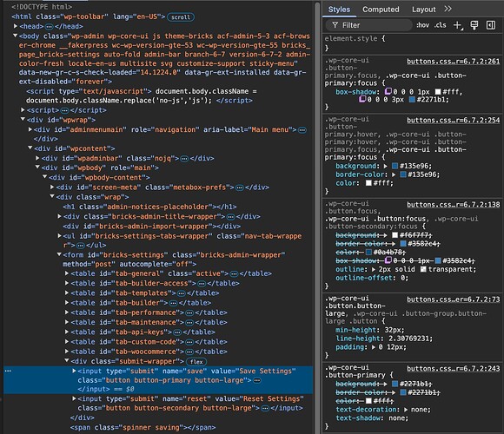Expand ellipsis inside the Reset Settings input
The width and height of the screenshot is (504, 434).
265,408
